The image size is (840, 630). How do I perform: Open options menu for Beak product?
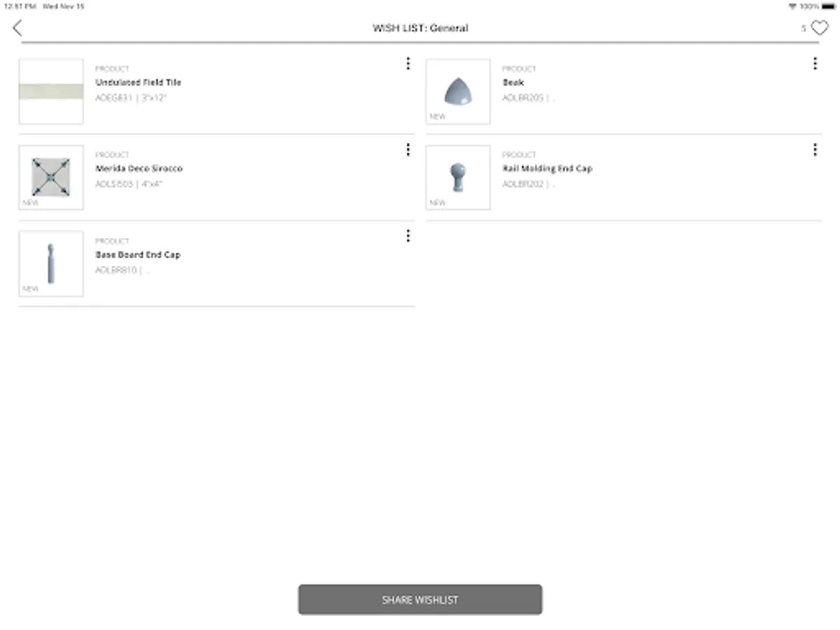pyautogui.click(x=815, y=64)
